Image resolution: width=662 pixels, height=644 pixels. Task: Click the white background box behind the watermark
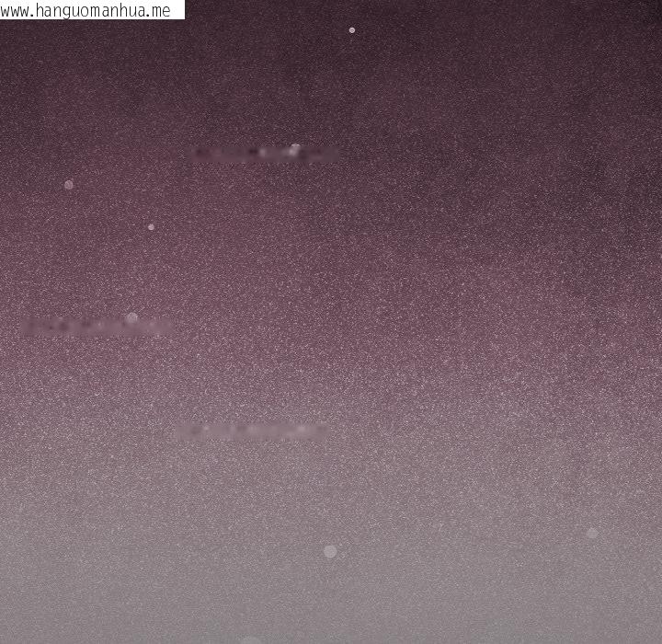[x=178, y=10]
